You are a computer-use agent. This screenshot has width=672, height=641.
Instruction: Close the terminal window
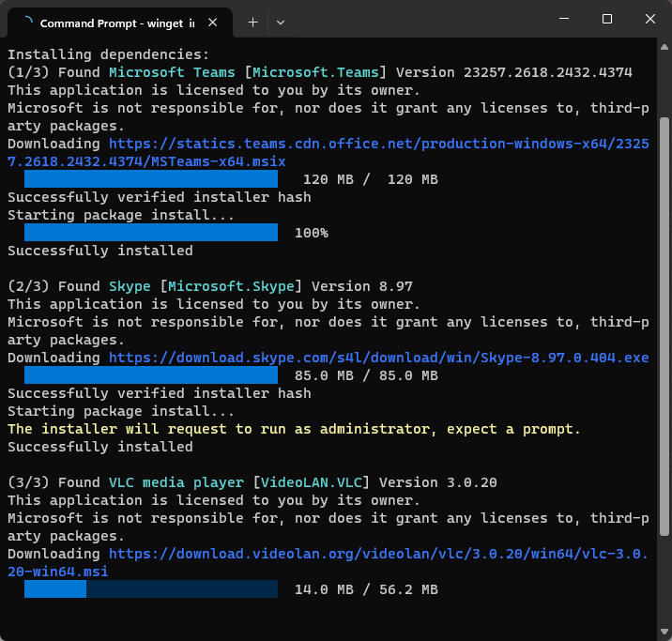click(x=649, y=20)
